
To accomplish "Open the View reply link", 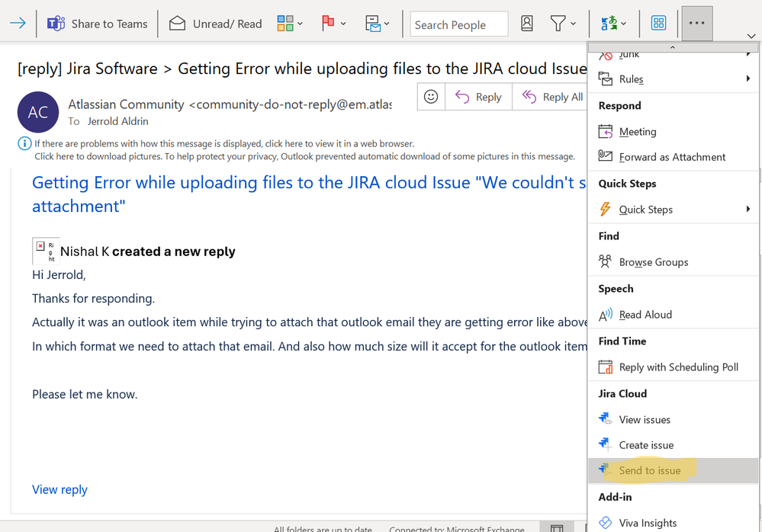I will click(59, 489).
